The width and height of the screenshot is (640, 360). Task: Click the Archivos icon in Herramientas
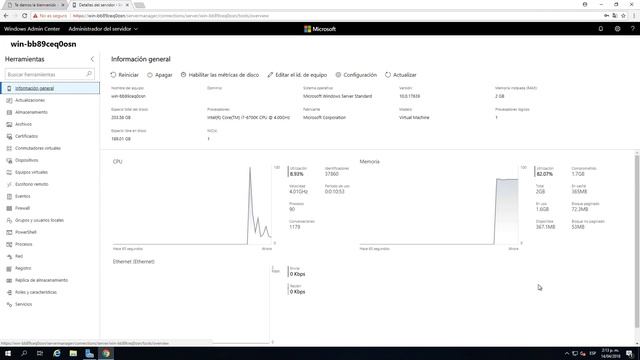point(9,124)
